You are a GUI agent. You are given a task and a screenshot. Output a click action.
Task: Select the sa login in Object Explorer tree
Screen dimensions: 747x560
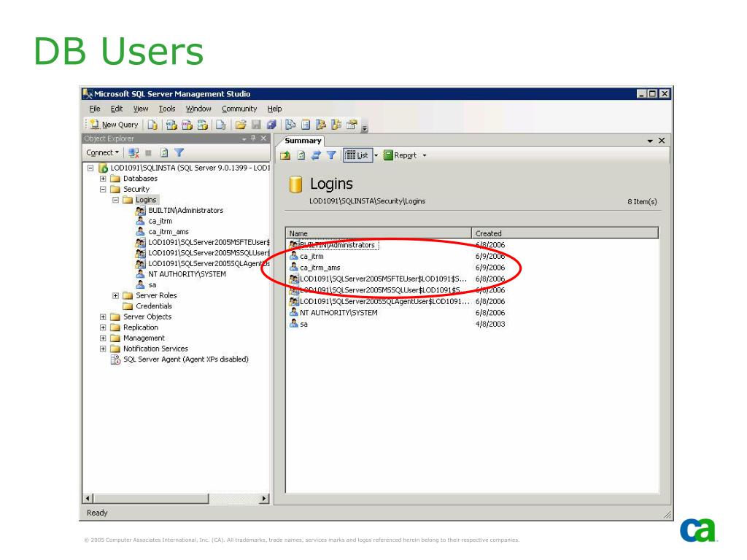(x=152, y=285)
